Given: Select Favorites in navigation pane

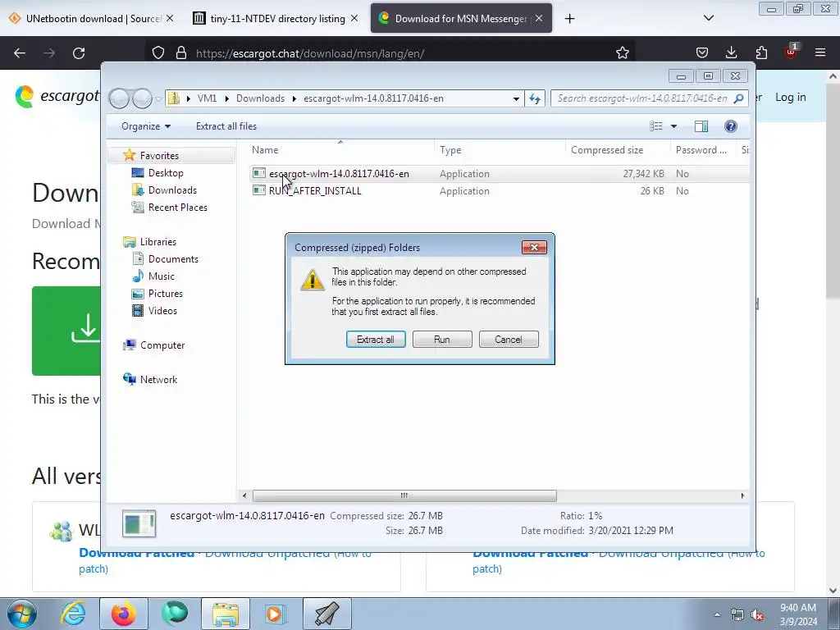Looking at the screenshot, I should coord(159,155).
